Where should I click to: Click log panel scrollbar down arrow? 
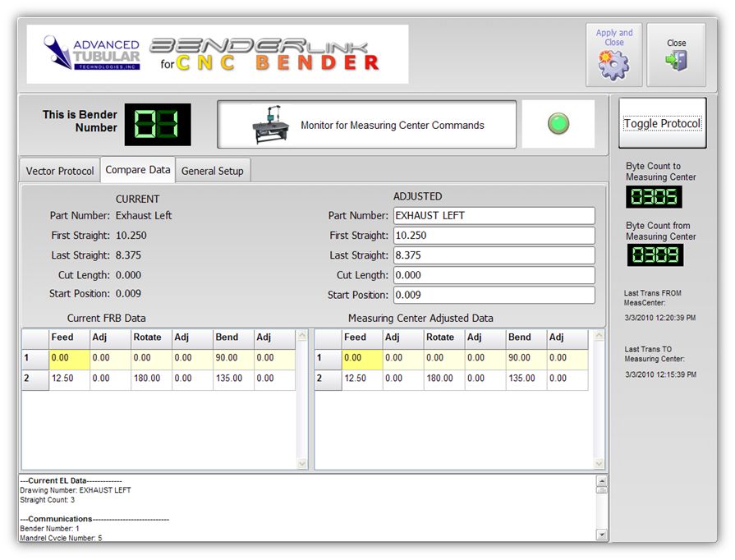pos(602,535)
